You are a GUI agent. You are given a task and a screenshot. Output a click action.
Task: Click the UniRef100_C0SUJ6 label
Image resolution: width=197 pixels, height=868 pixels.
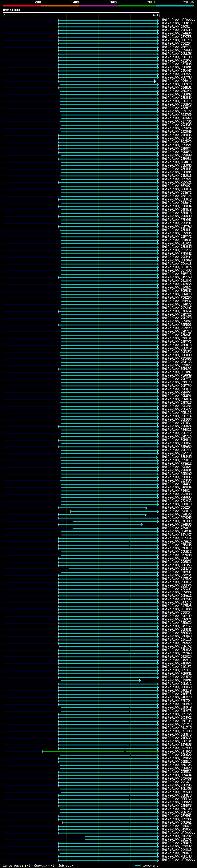(176, 511)
